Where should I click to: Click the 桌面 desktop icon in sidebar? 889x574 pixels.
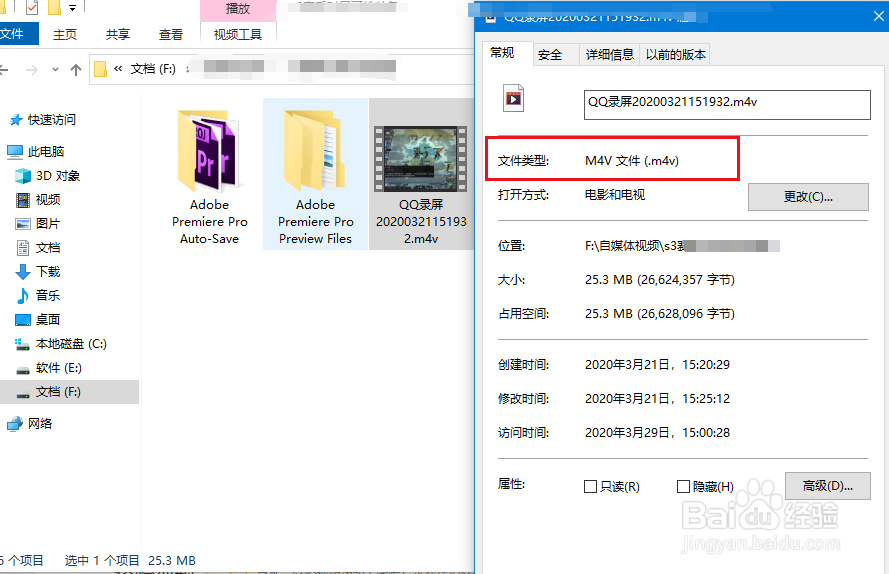pos(23,320)
